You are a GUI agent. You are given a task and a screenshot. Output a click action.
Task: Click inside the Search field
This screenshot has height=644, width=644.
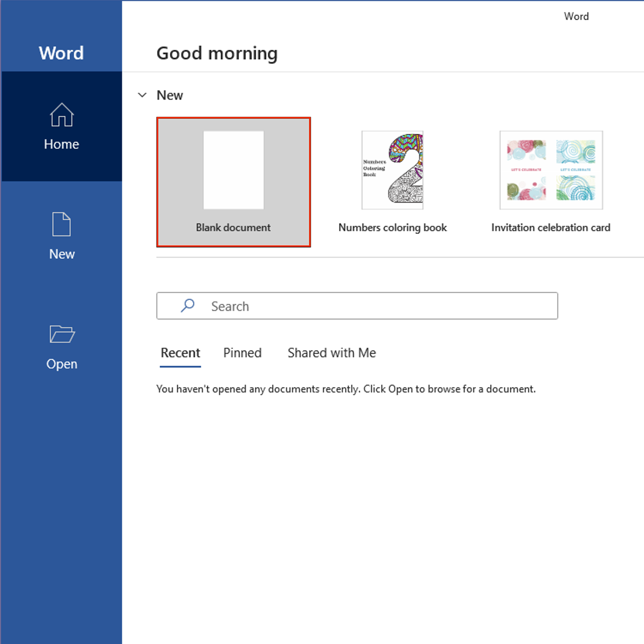356,306
